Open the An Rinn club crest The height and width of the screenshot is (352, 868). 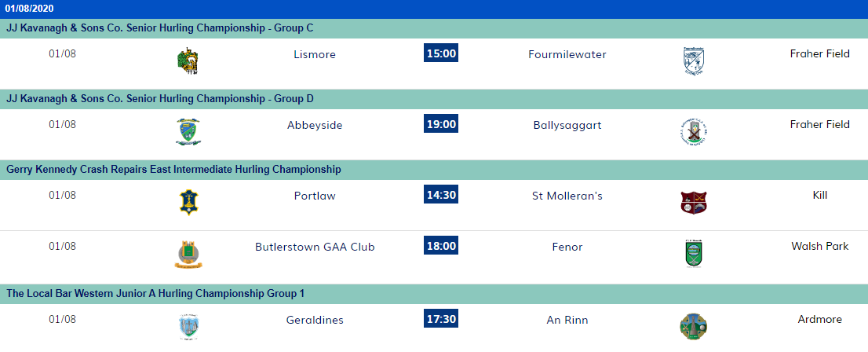[693, 326]
